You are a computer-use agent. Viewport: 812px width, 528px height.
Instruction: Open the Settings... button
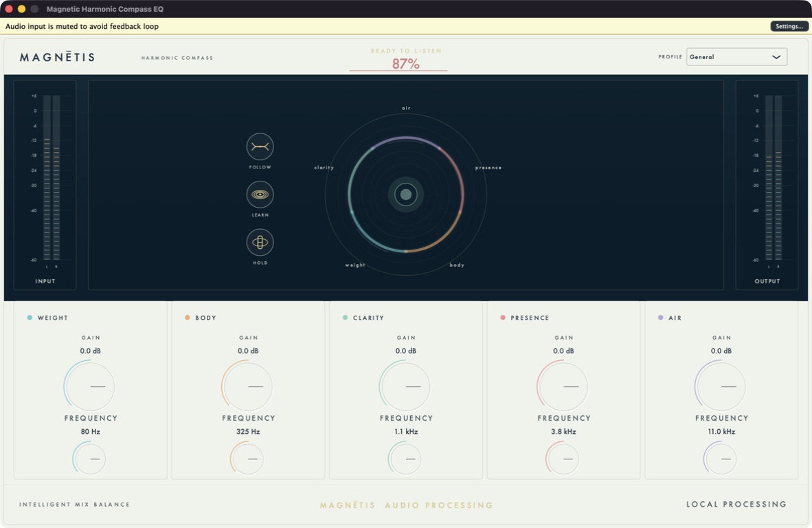pos(789,26)
